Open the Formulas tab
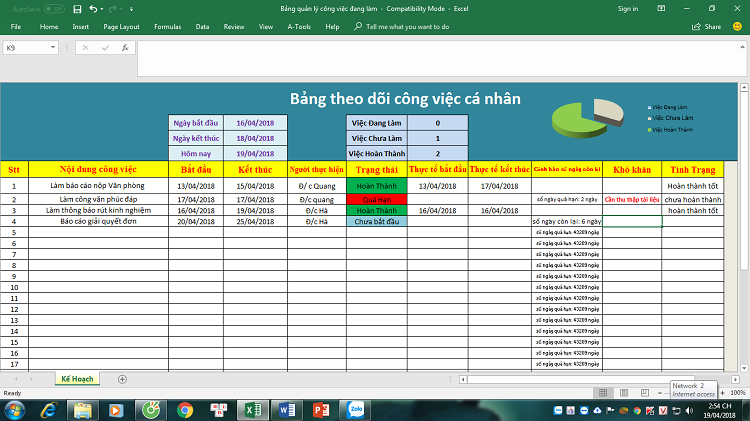Image resolution: width=750 pixels, height=421 pixels. (x=167, y=27)
